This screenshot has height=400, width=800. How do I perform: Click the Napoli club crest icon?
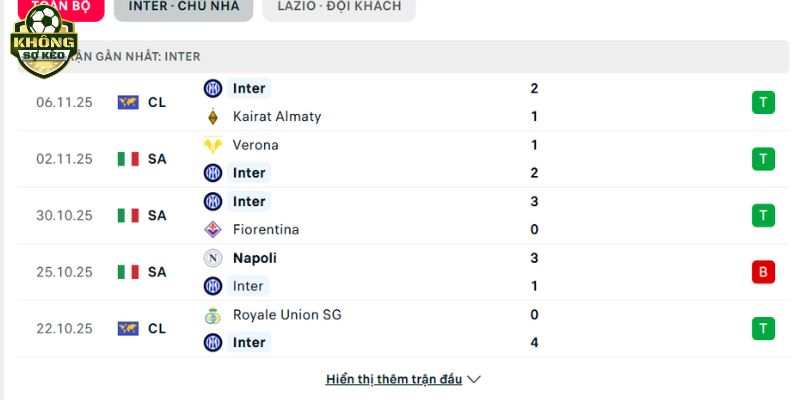(x=212, y=258)
